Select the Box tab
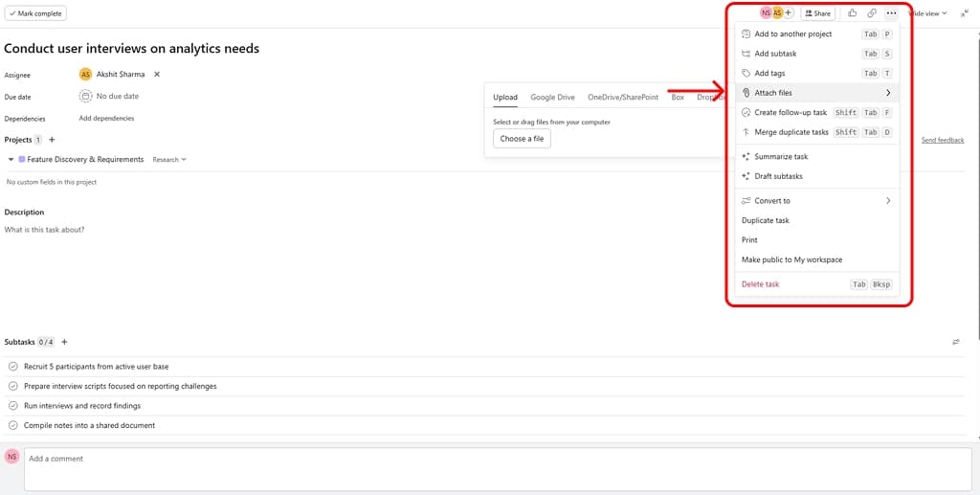The image size is (980, 495). 678,98
